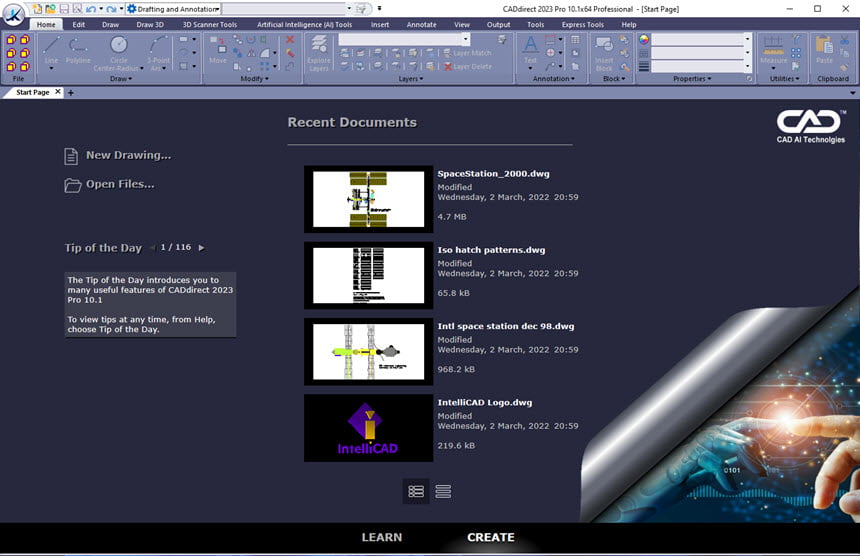The height and width of the screenshot is (556, 860).
Task: Select the Text annotation tool
Action: pos(530,51)
